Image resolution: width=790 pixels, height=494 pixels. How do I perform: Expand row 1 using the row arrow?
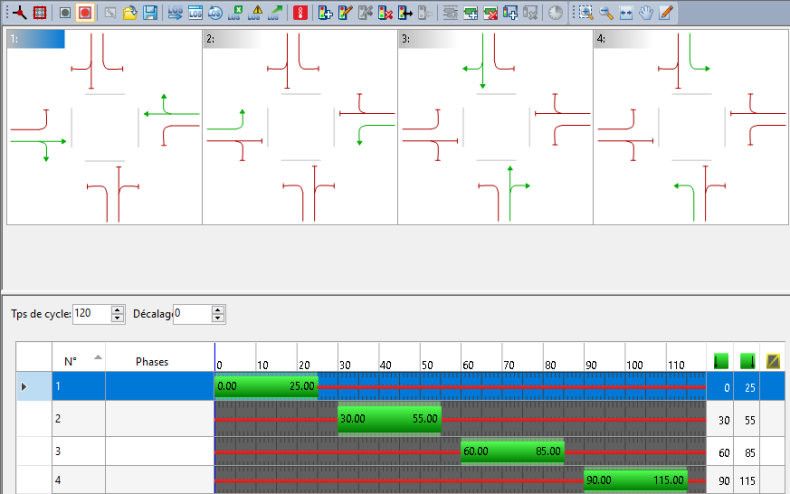coord(24,386)
